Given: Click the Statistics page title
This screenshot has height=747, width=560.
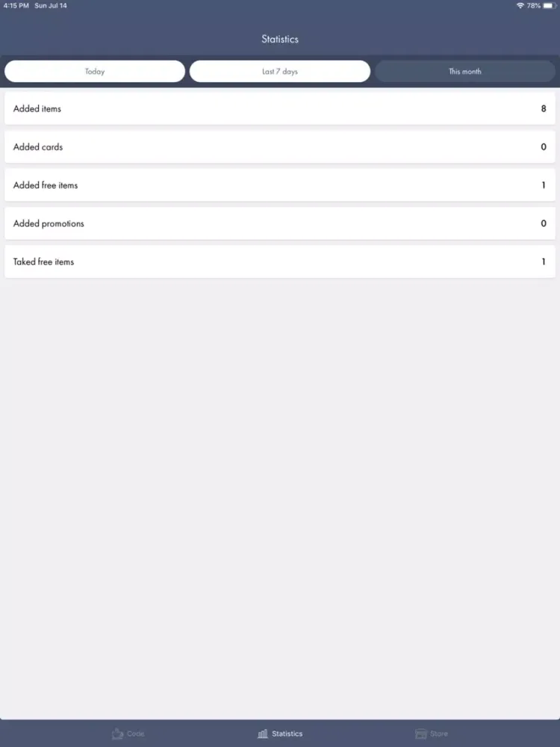Looking at the screenshot, I should [280, 39].
